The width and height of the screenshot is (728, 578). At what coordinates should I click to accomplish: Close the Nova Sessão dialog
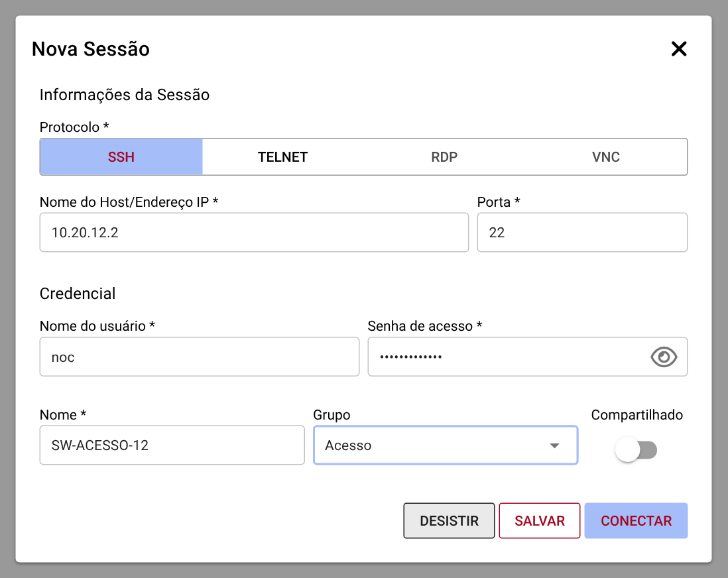679,49
